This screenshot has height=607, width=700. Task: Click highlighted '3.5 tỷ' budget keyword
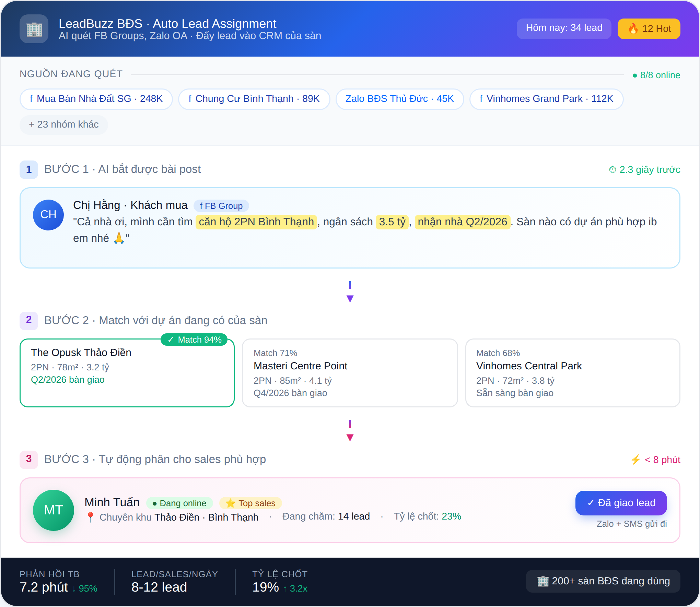[392, 222]
